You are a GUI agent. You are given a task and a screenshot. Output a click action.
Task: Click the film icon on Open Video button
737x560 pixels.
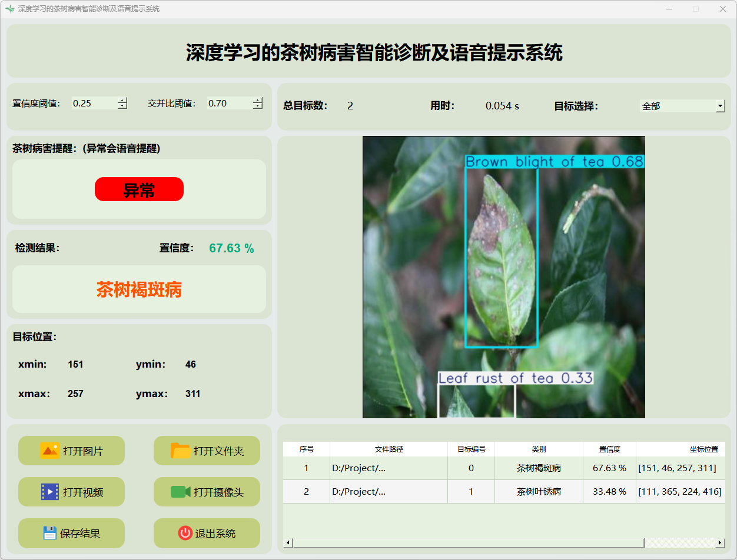click(49, 492)
